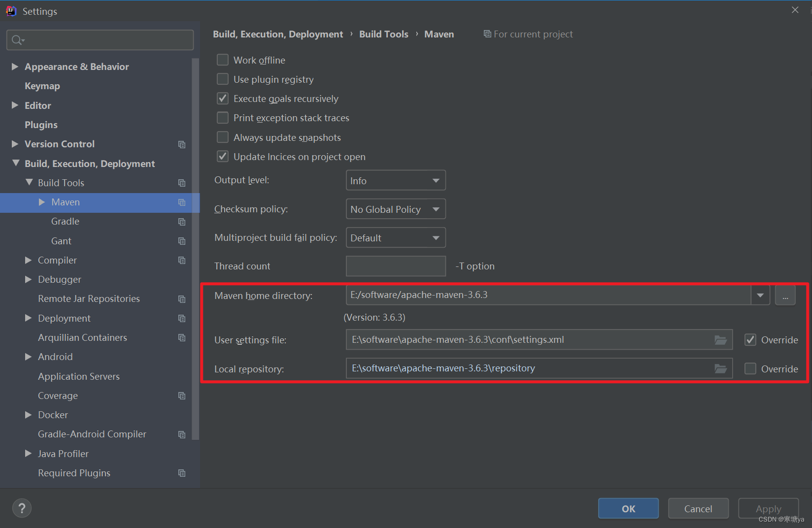Click the project-level icon beside Build Tools
Image resolution: width=812 pixels, height=528 pixels.
[182, 183]
